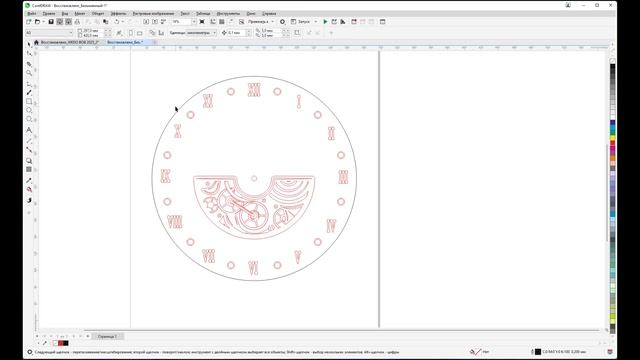This screenshot has height=360, width=640.
Task: Select the Shape edit tool
Action: pyautogui.click(x=29, y=53)
